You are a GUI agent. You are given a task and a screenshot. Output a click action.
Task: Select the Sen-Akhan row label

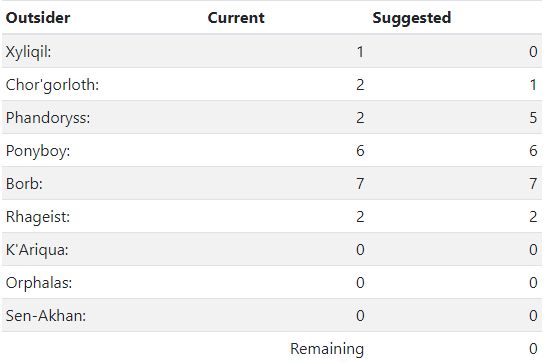46,316
